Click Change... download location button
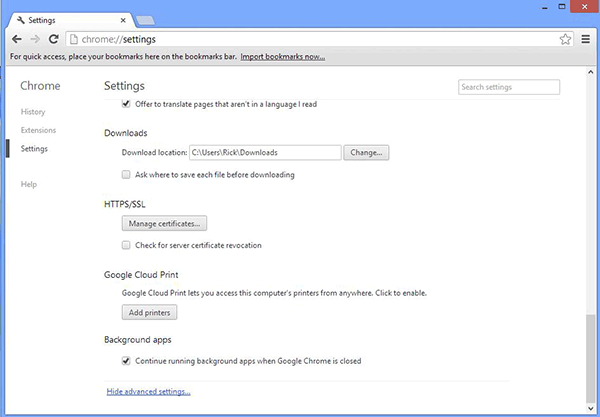This screenshot has width=600, height=417. click(x=366, y=153)
